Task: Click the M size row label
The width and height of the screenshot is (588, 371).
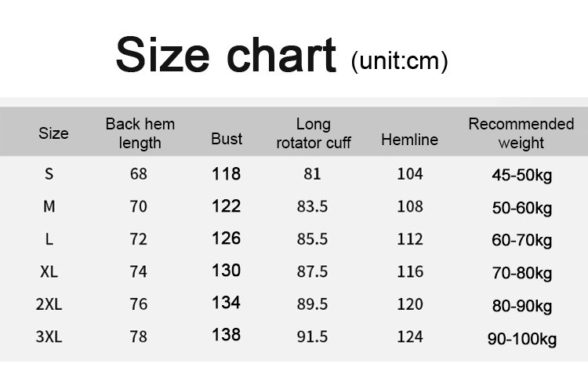Action: [50, 207]
